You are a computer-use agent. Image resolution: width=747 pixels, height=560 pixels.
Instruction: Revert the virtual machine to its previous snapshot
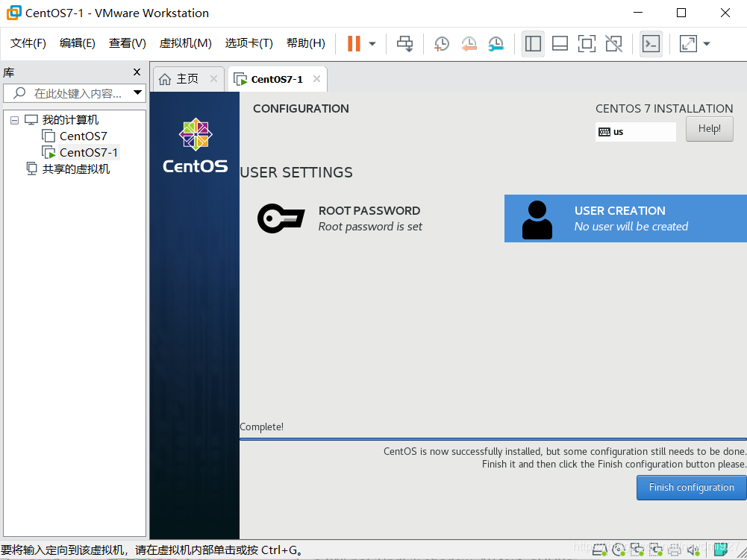[469, 44]
